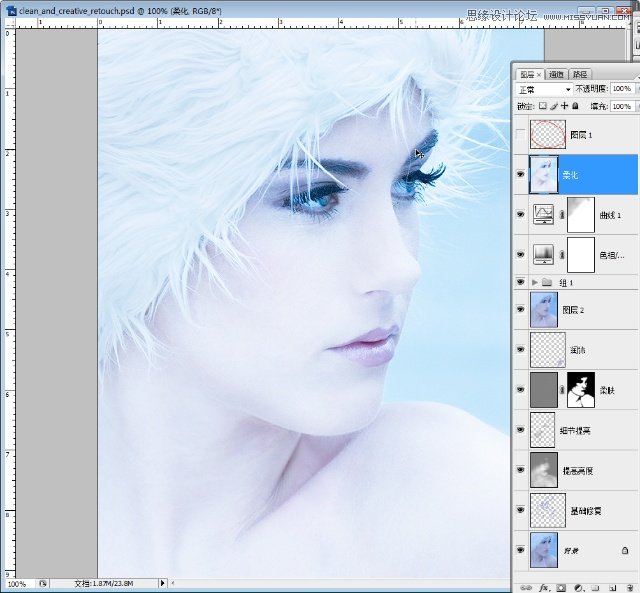640x593 pixels.
Task: Hide the 细节提亮 layer
Action: [x=520, y=430]
